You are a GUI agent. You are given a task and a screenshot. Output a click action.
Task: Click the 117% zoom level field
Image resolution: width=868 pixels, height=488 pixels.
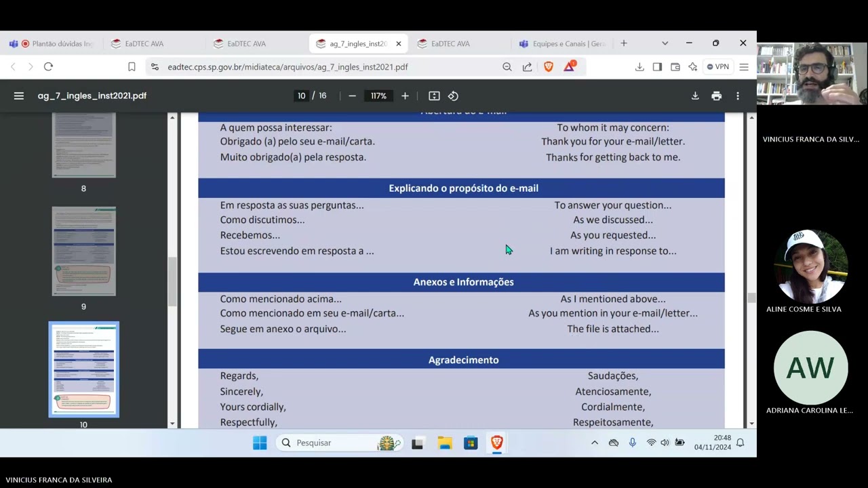point(378,96)
